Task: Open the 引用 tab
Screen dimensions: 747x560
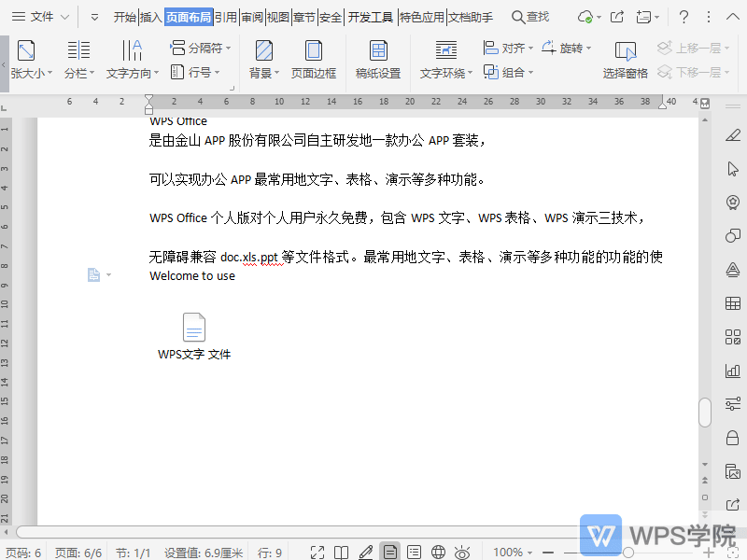Action: click(x=226, y=18)
